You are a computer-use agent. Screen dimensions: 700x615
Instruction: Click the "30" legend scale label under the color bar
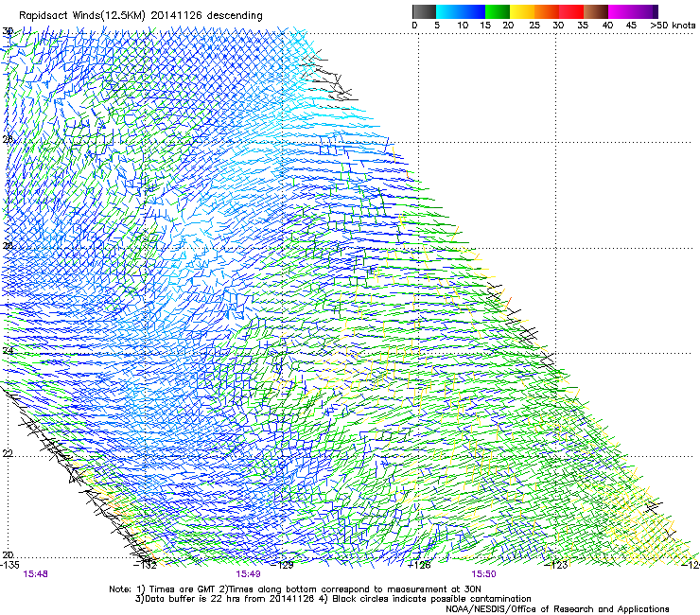(x=558, y=26)
